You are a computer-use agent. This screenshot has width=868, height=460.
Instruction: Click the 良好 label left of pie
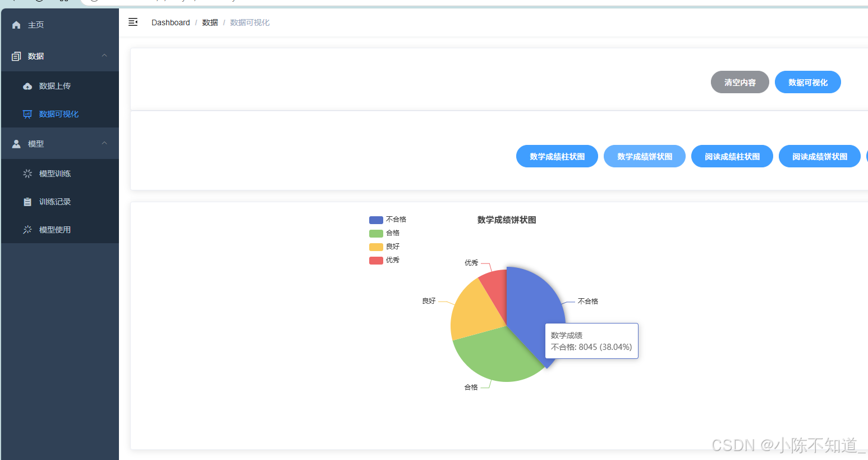(429, 301)
